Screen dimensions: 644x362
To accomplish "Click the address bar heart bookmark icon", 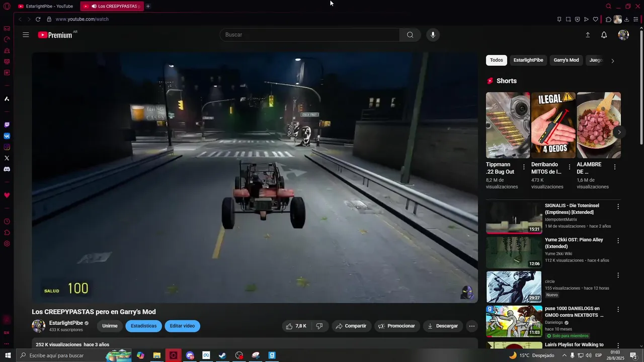I will pyautogui.click(x=595, y=19).
